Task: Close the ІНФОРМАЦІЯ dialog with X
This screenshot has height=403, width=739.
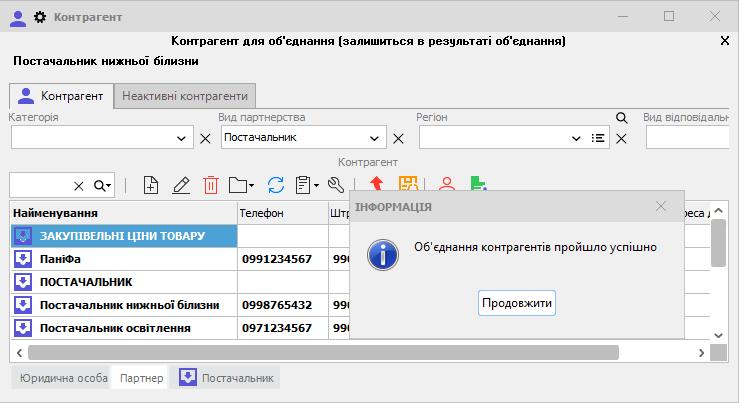Action: (x=660, y=206)
